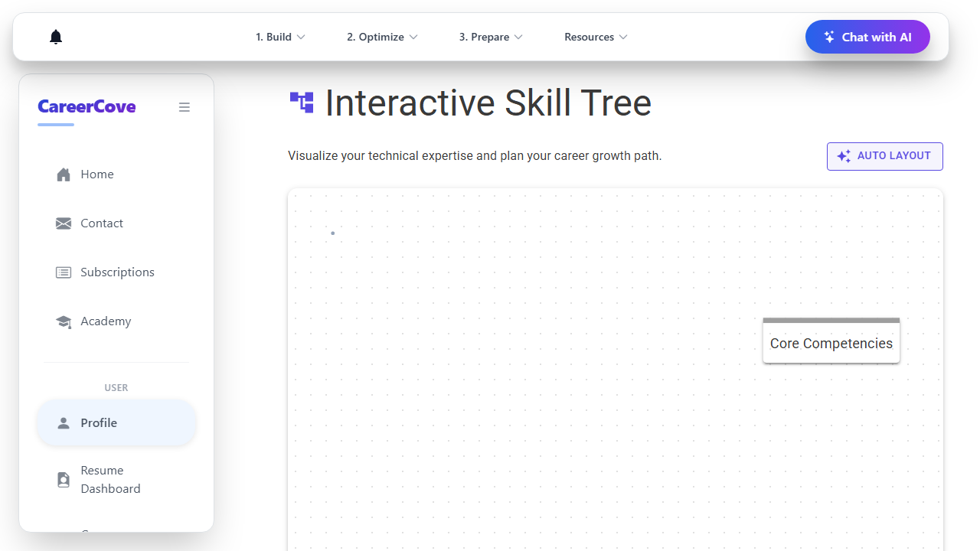Go to the CareerCove logo link
The width and height of the screenshot is (980, 551).
87,106
